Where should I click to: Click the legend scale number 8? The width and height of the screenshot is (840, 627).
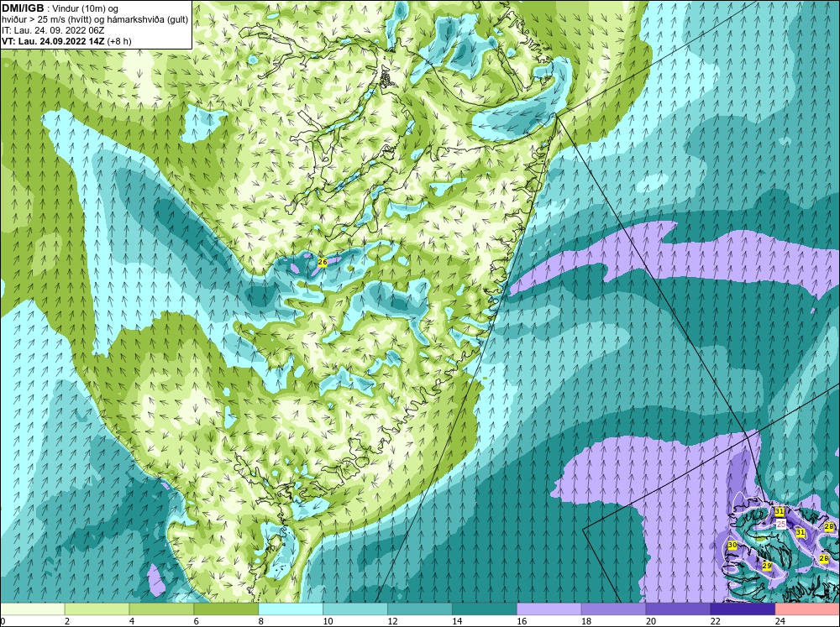(x=261, y=621)
